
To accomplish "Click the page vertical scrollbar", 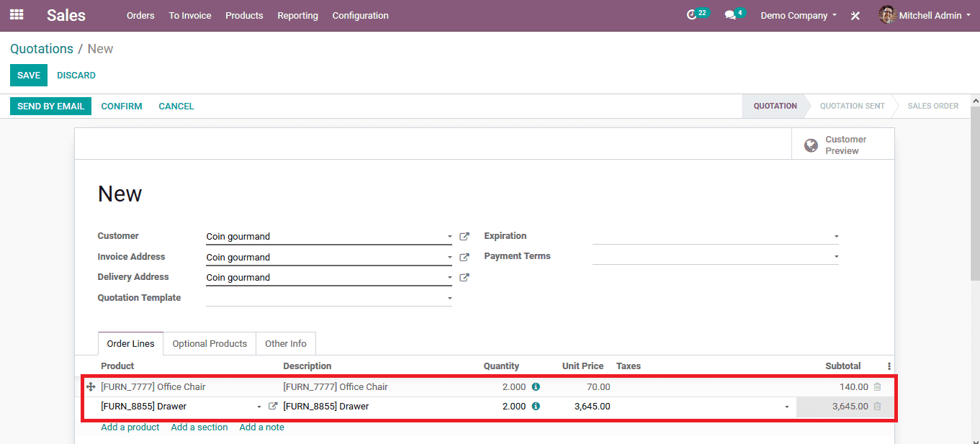I will point(975,193).
